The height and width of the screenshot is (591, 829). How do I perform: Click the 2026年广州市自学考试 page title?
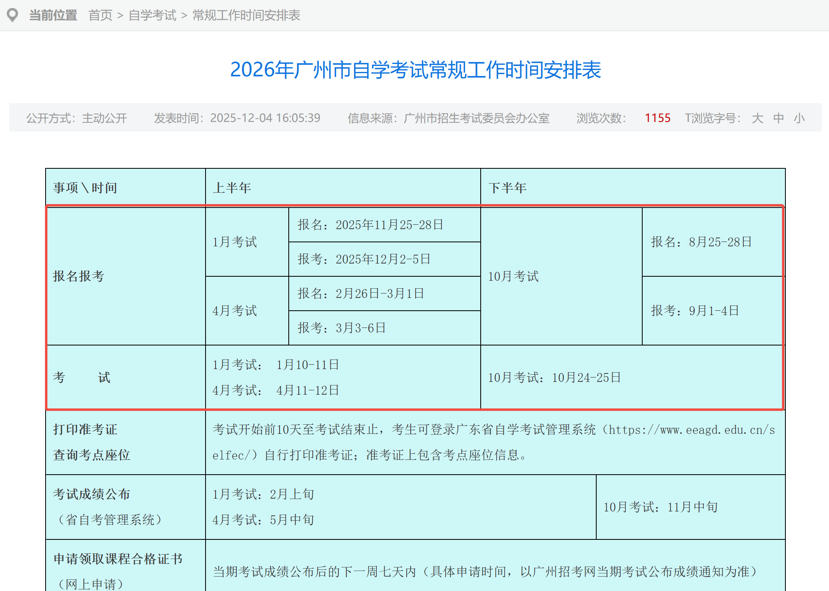point(415,70)
